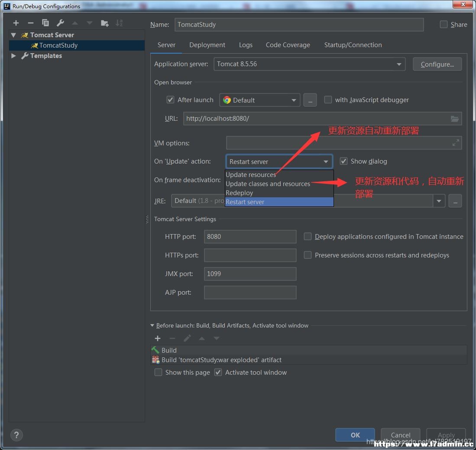The height and width of the screenshot is (450, 476).
Task: Open URL browse folder icon
Action: 454,119
